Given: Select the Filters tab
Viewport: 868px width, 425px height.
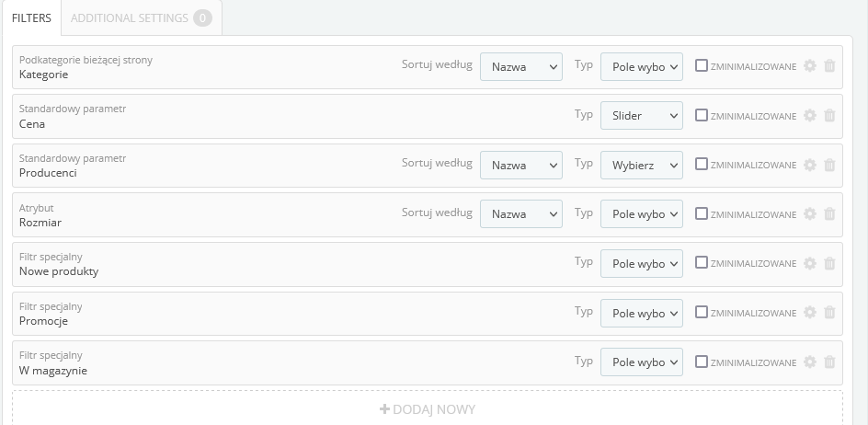Looking at the screenshot, I should click(31, 18).
